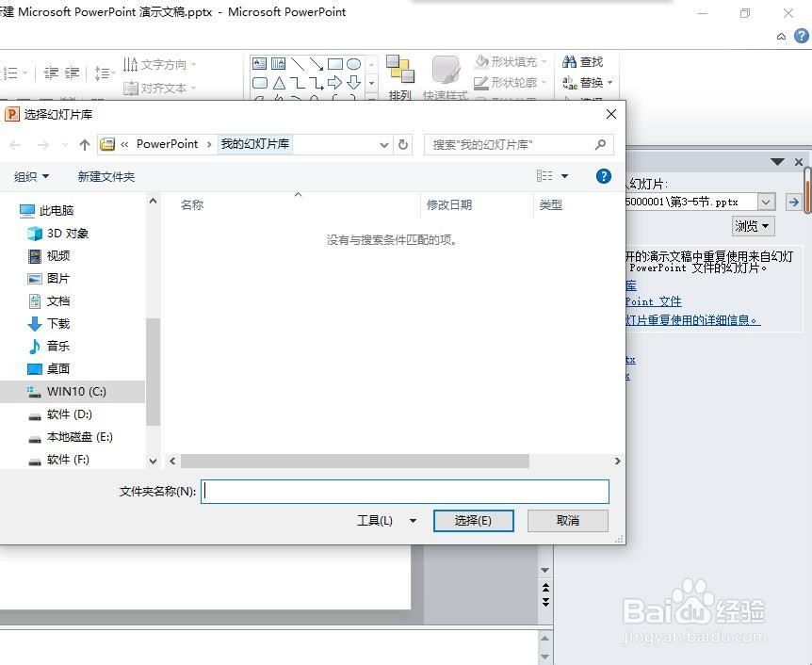Choose the rectangle shape
This screenshot has height=665, width=812.
tap(335, 64)
